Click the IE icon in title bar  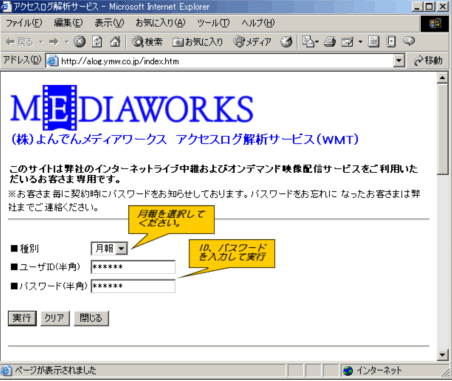pyautogui.click(x=6, y=6)
